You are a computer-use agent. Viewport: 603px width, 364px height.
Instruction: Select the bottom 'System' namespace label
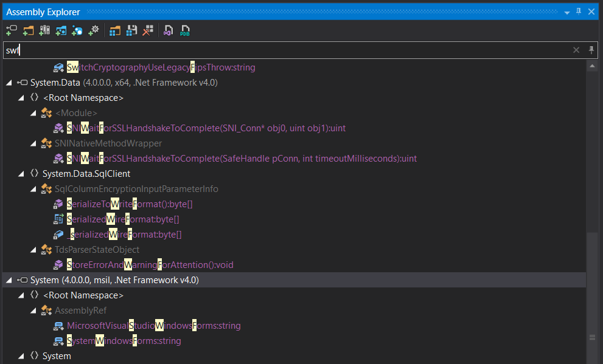point(57,356)
